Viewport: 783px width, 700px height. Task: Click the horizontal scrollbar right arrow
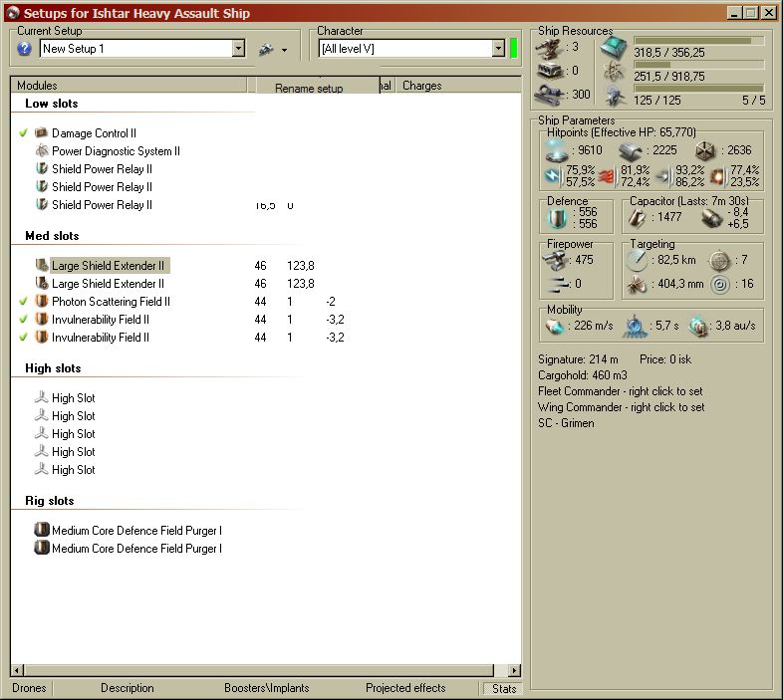coord(514,670)
